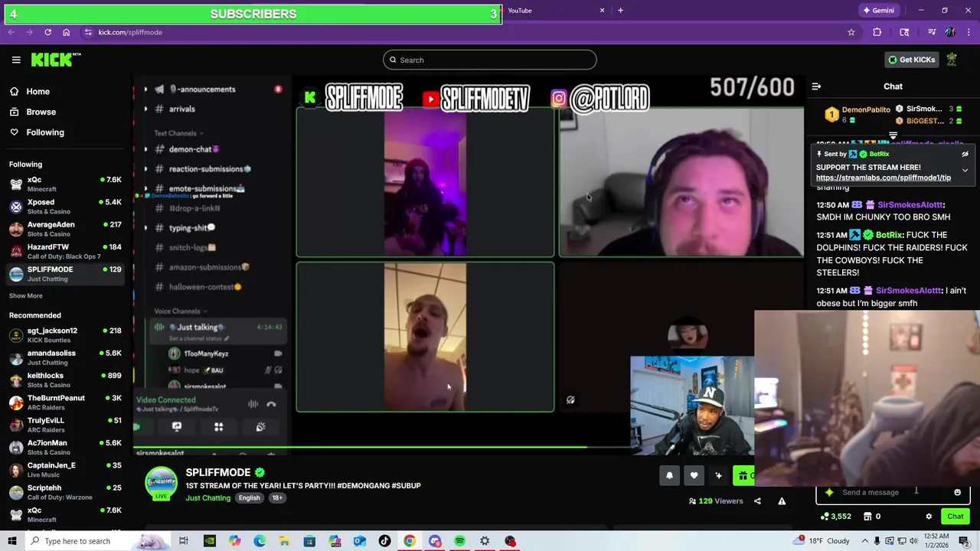Go to browser home page icon
Image resolution: width=980 pixels, height=551 pixels.
point(66,32)
